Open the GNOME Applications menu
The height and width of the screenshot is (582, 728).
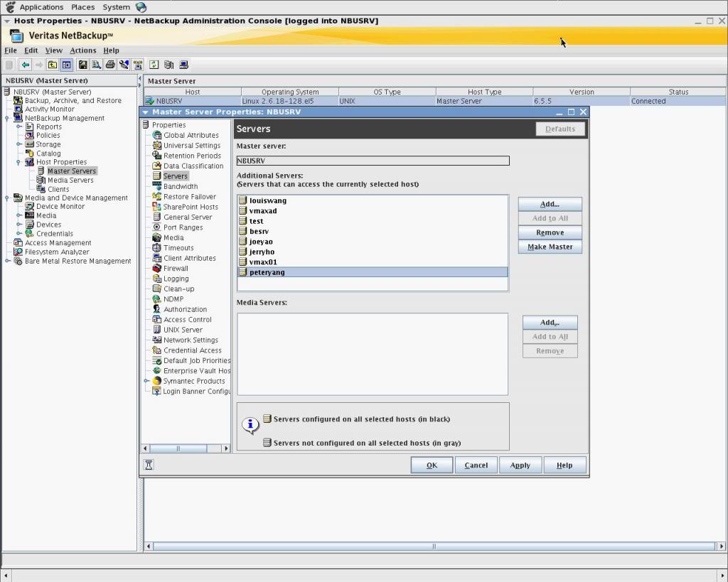click(x=41, y=7)
